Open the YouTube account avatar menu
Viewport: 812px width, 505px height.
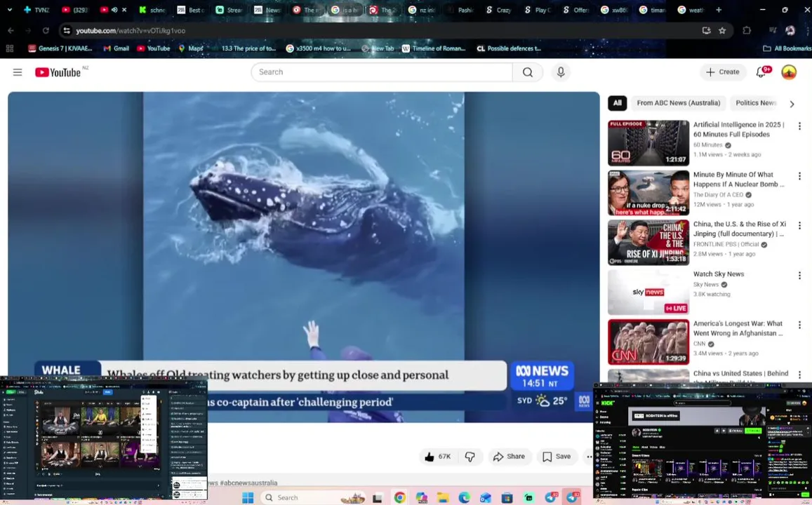(x=789, y=72)
